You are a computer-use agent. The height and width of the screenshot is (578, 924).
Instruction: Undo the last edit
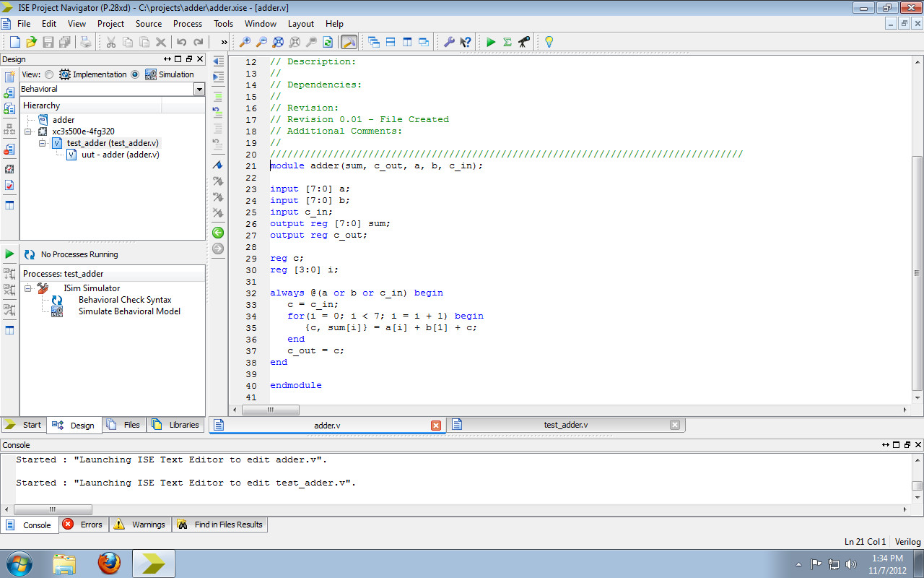point(180,41)
